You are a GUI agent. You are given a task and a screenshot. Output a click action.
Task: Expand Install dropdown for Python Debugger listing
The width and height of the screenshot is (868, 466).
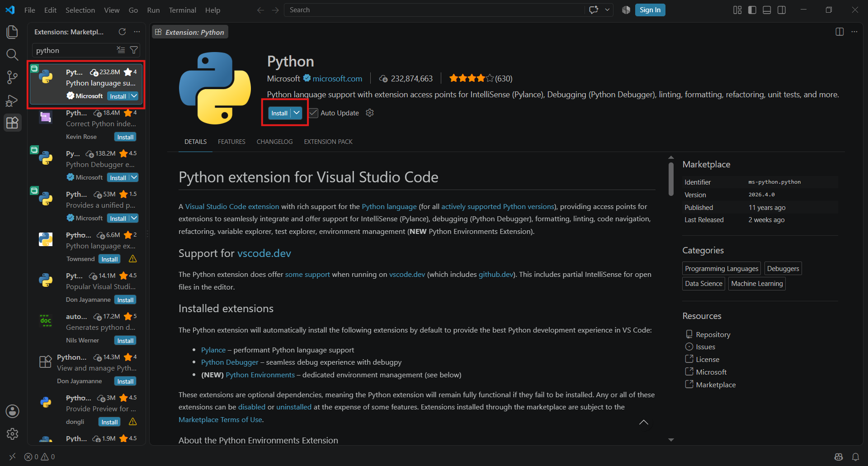pyautogui.click(x=134, y=177)
